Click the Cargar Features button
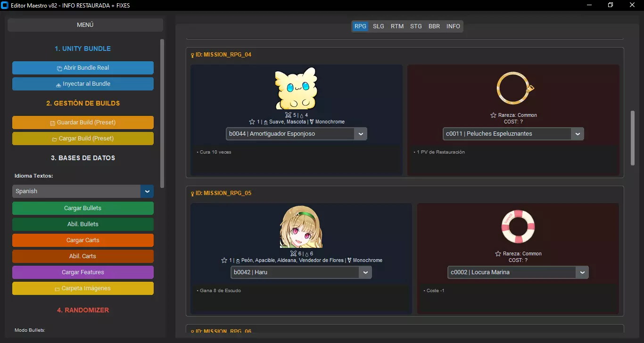This screenshot has height=343, width=644. (83, 272)
